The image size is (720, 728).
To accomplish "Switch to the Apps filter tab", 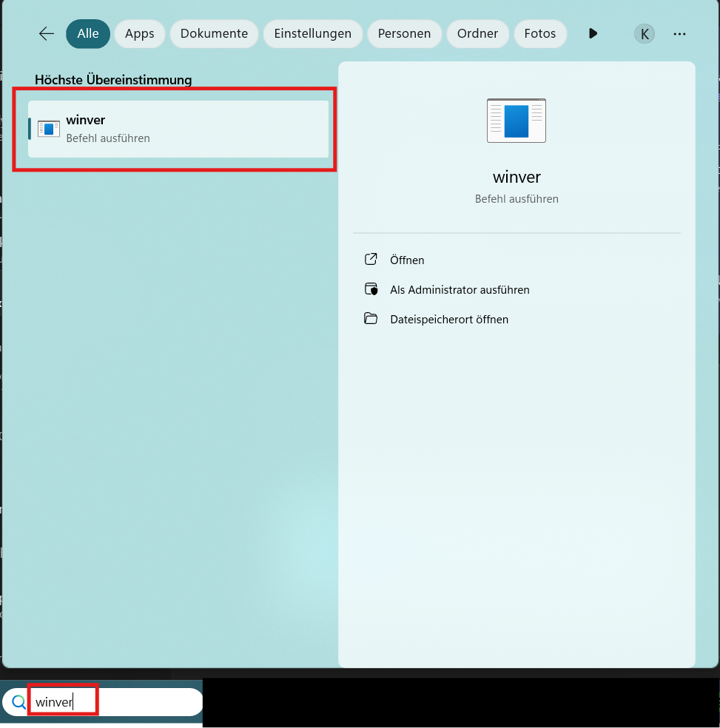I will pyautogui.click(x=139, y=34).
